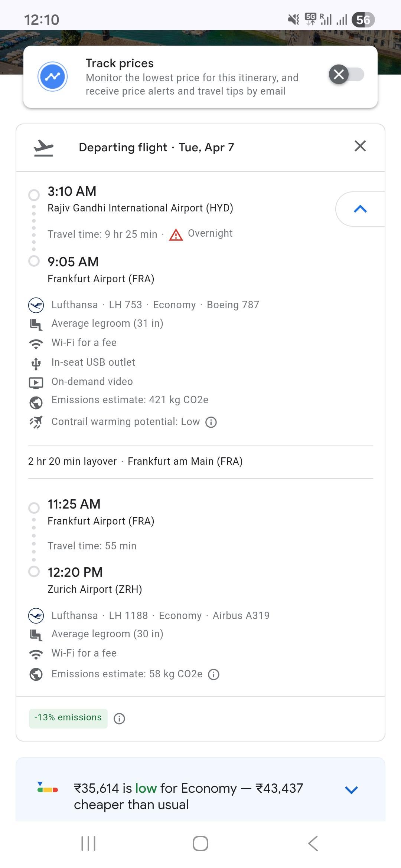The height and width of the screenshot is (868, 401).
Task: Tap the -13% emissions badge
Action: click(x=68, y=719)
